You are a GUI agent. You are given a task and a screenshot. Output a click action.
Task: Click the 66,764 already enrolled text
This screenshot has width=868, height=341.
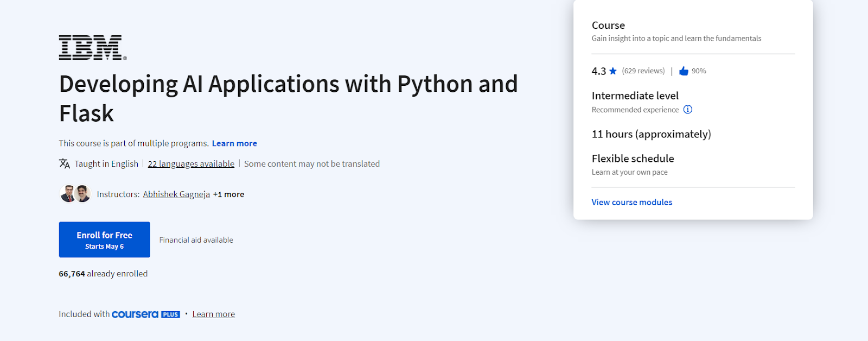(103, 274)
